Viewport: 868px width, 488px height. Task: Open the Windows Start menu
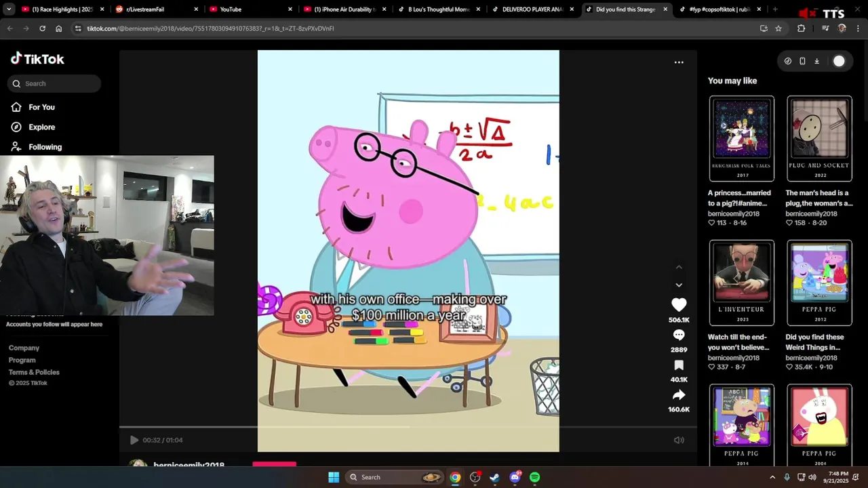[334, 477]
